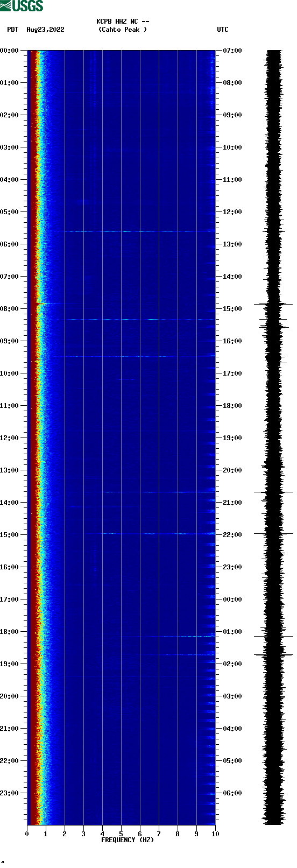The height and width of the screenshot is (868, 297).
Task: Click the seismogram spike near 22:00 UTC
Action: pyautogui.click(x=273, y=533)
